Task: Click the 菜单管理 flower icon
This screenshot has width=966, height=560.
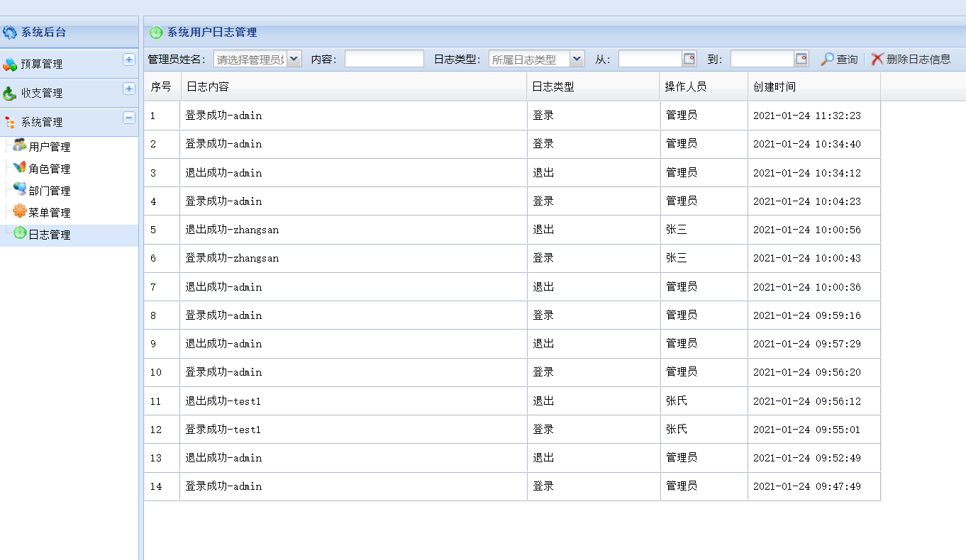Action: tap(20, 211)
